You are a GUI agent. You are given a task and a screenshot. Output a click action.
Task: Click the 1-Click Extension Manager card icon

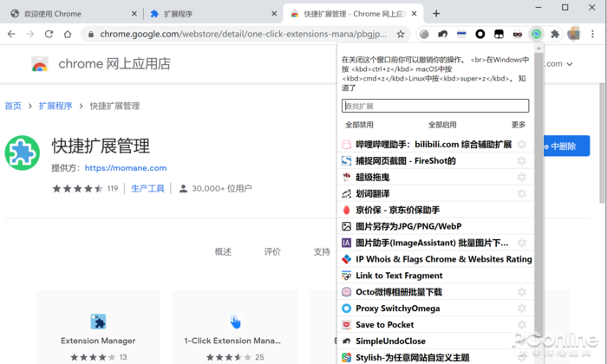click(235, 322)
